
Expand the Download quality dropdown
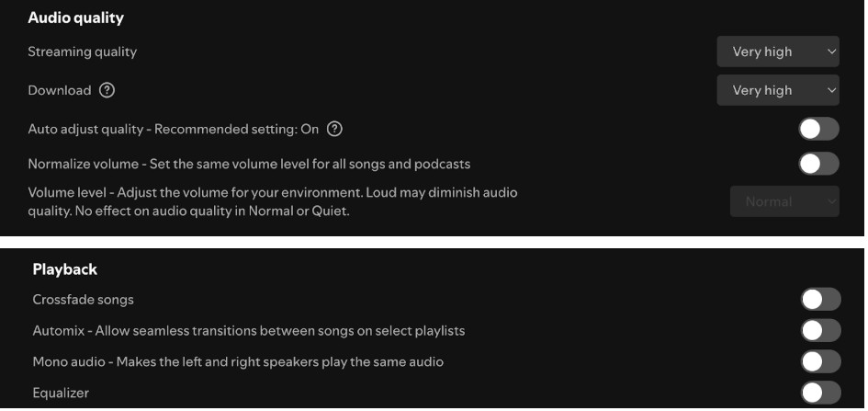778,90
